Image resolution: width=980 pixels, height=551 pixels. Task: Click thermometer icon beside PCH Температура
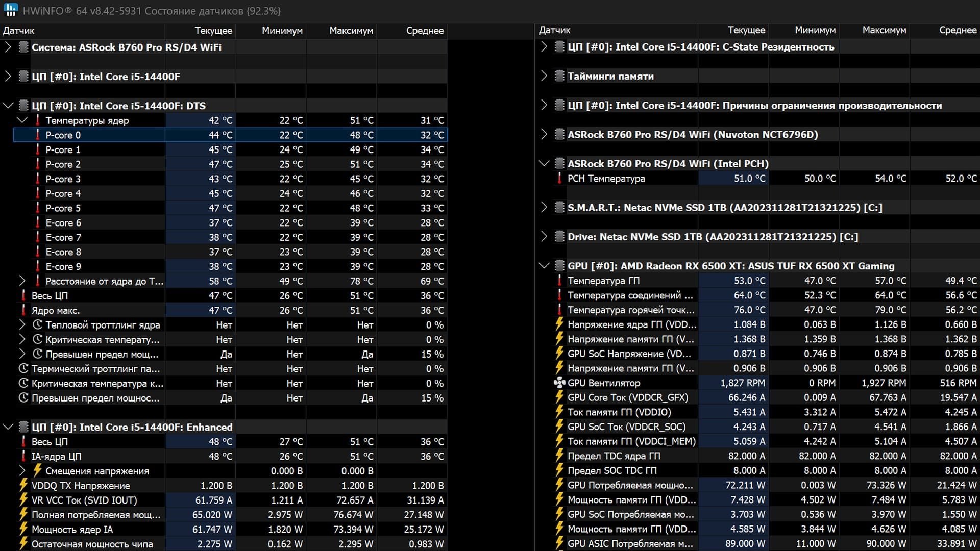[559, 178]
